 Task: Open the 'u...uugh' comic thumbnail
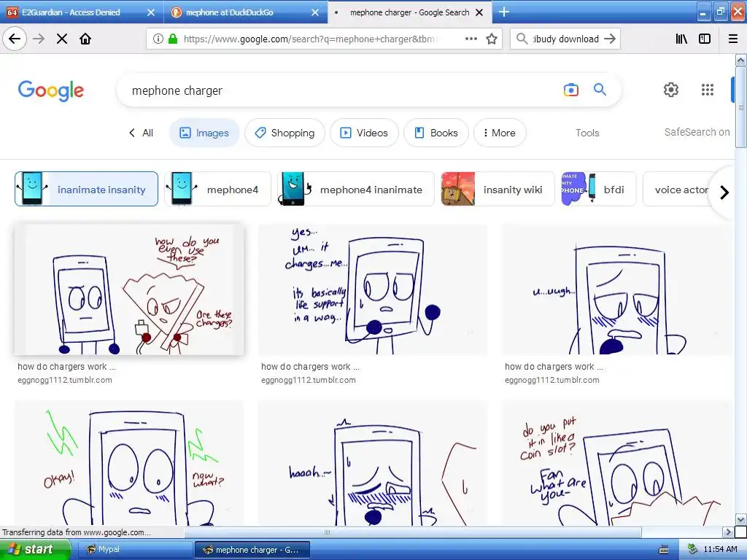616,289
